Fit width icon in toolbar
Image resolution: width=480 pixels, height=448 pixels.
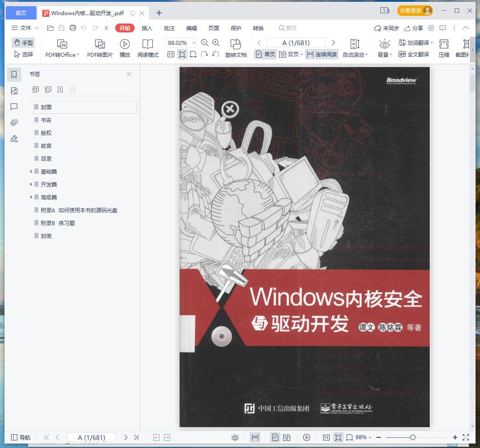(x=193, y=55)
